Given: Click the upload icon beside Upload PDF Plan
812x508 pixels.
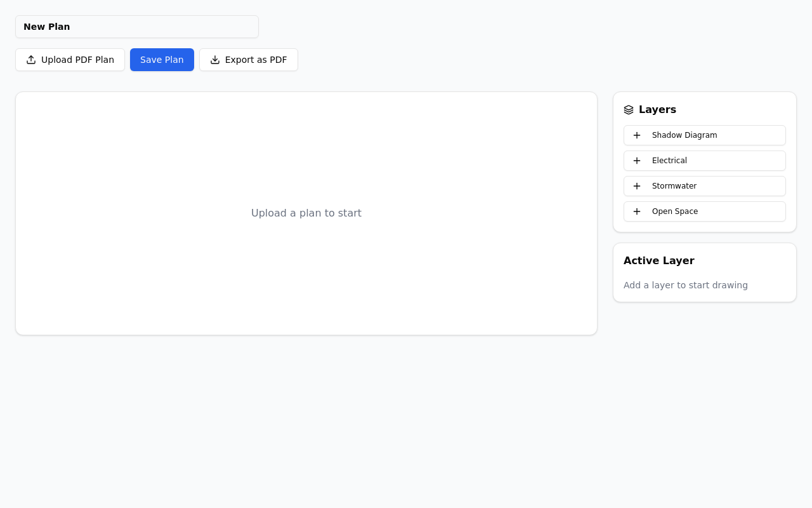Looking at the screenshot, I should (x=31, y=60).
